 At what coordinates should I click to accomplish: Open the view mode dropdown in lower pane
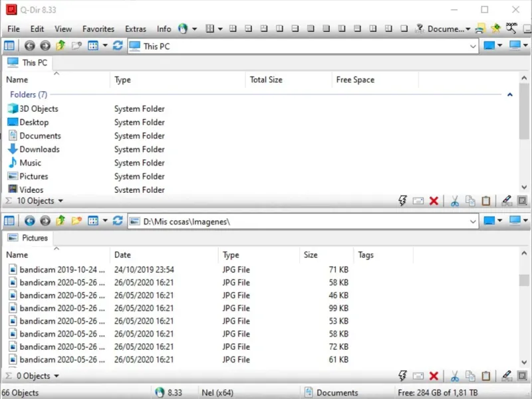pos(105,221)
